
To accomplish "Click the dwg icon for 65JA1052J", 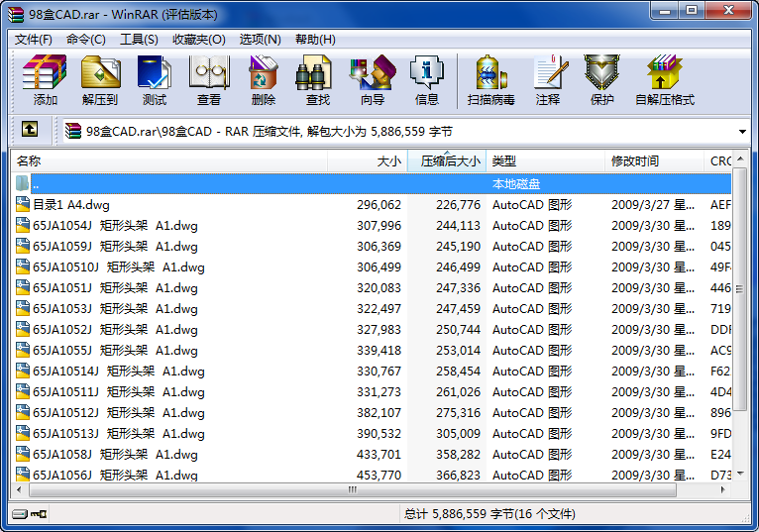I will (22, 329).
